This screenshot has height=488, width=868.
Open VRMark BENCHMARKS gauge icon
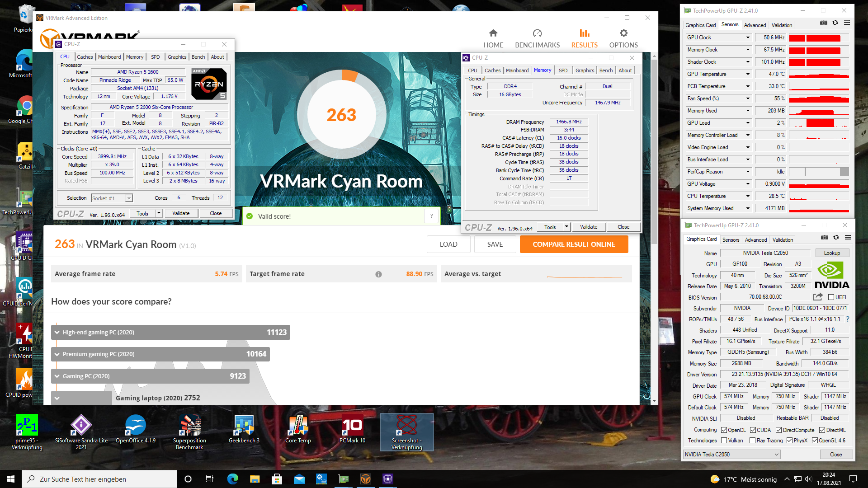[537, 33]
